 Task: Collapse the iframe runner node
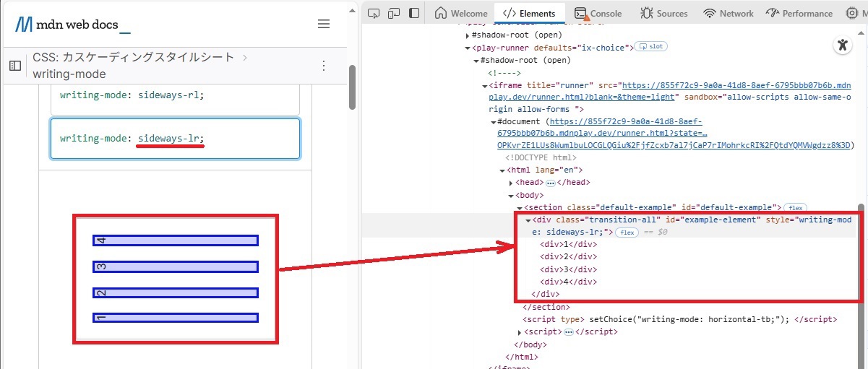(x=484, y=85)
